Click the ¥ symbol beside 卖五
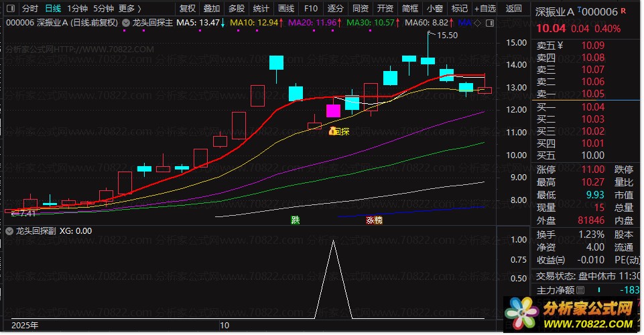Image resolution: width=644 pixels, height=335 pixels. [560, 46]
